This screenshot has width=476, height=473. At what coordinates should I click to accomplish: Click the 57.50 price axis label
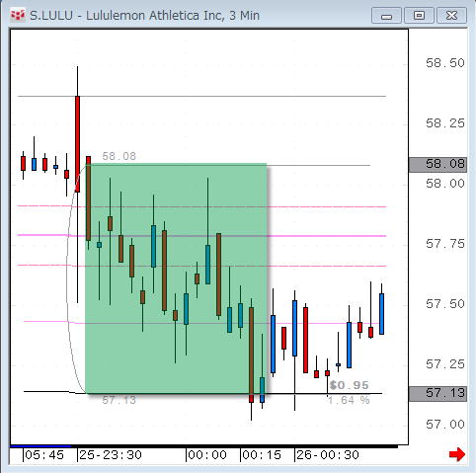pyautogui.click(x=445, y=304)
